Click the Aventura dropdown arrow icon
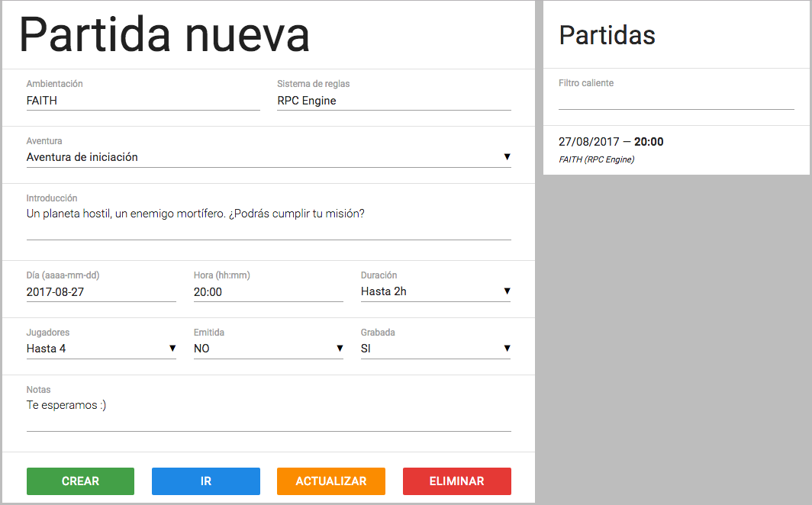 (x=507, y=157)
